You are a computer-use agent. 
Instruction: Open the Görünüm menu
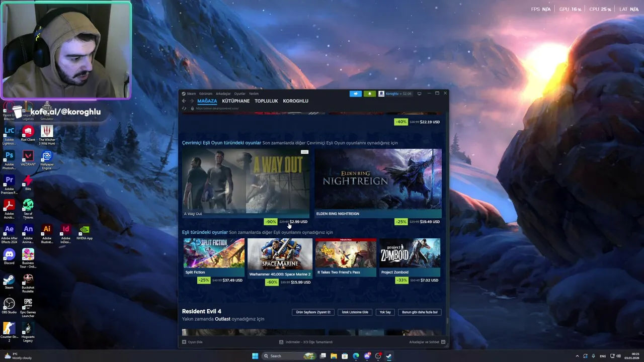tap(206, 94)
